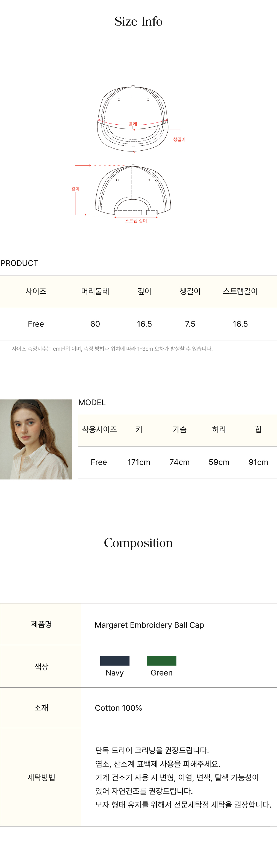Select the Navy color swatch

tap(115, 661)
